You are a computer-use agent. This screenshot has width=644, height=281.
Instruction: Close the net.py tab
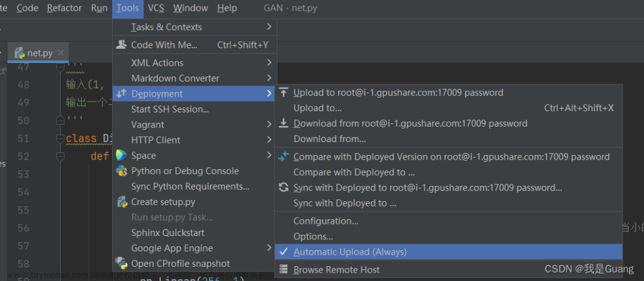click(x=61, y=53)
